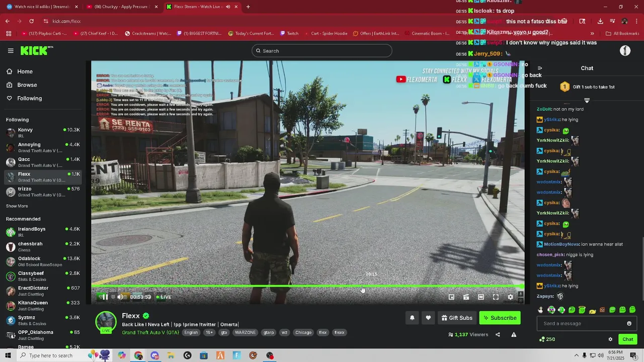Viewport: 644px width, 362px height.
Task: Follow Flexx with the heart button
Action: click(428, 318)
